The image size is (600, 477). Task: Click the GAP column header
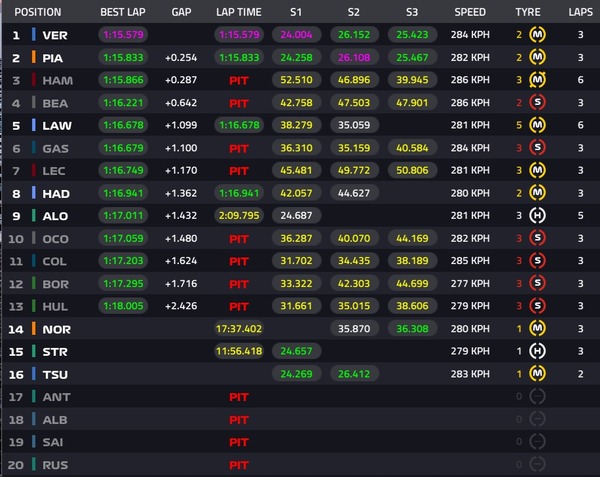coord(180,13)
